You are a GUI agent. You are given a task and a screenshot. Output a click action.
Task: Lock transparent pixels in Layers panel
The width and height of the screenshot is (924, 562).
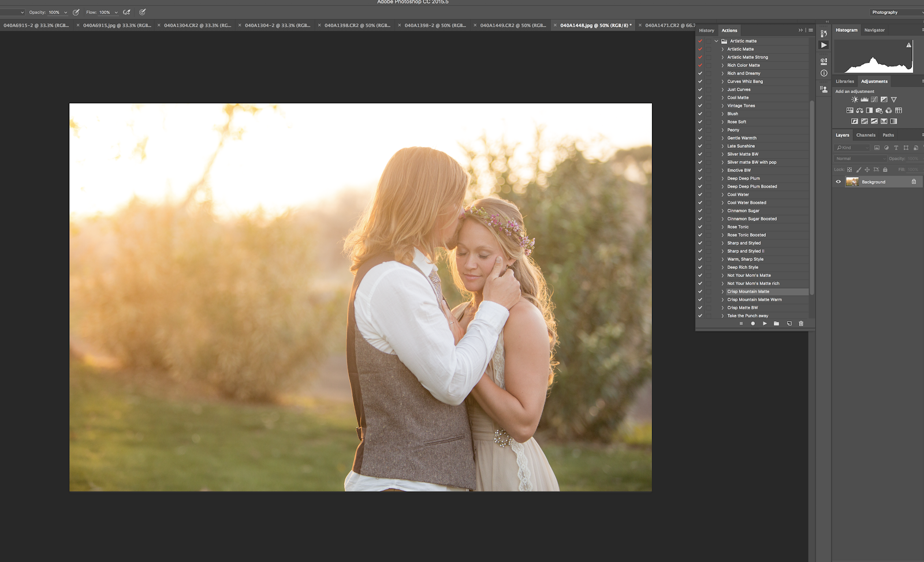[850, 170]
